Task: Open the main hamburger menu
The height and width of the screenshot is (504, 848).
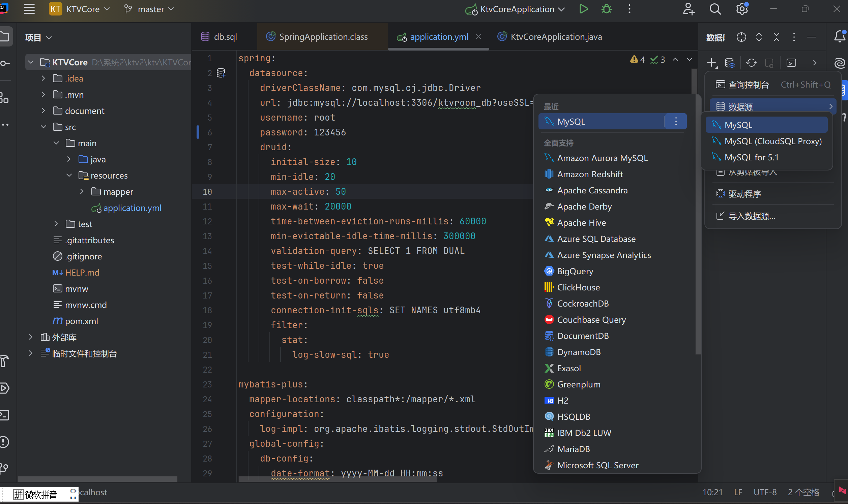Action: pos(29,9)
